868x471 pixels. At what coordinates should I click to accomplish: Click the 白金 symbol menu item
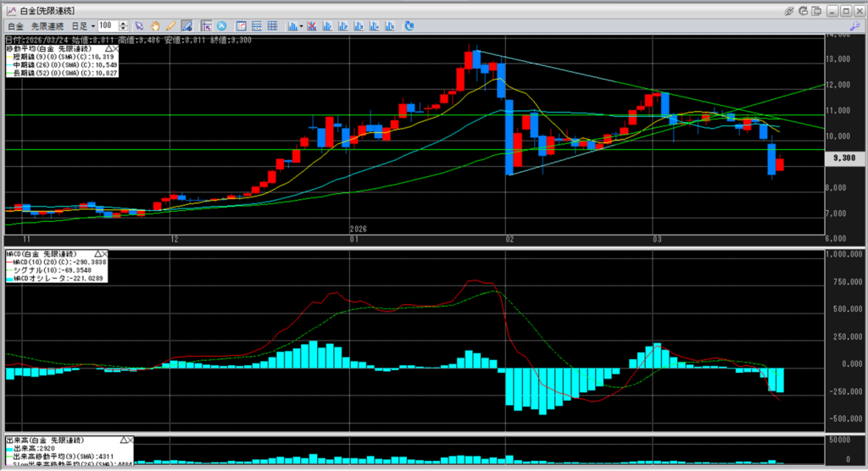(x=14, y=26)
